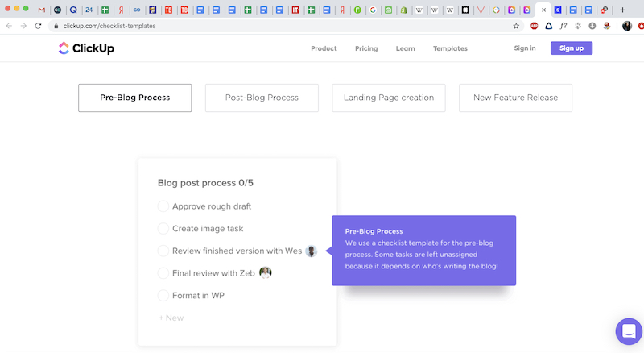This screenshot has height=353, width=644.
Task: Check off Final review with Zeb
Action: point(163,272)
